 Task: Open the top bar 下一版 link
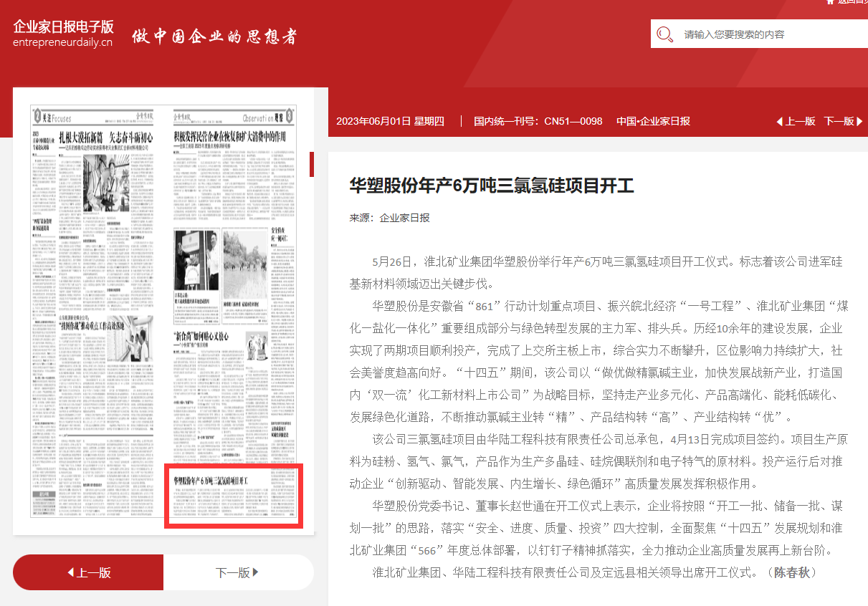pyautogui.click(x=839, y=122)
